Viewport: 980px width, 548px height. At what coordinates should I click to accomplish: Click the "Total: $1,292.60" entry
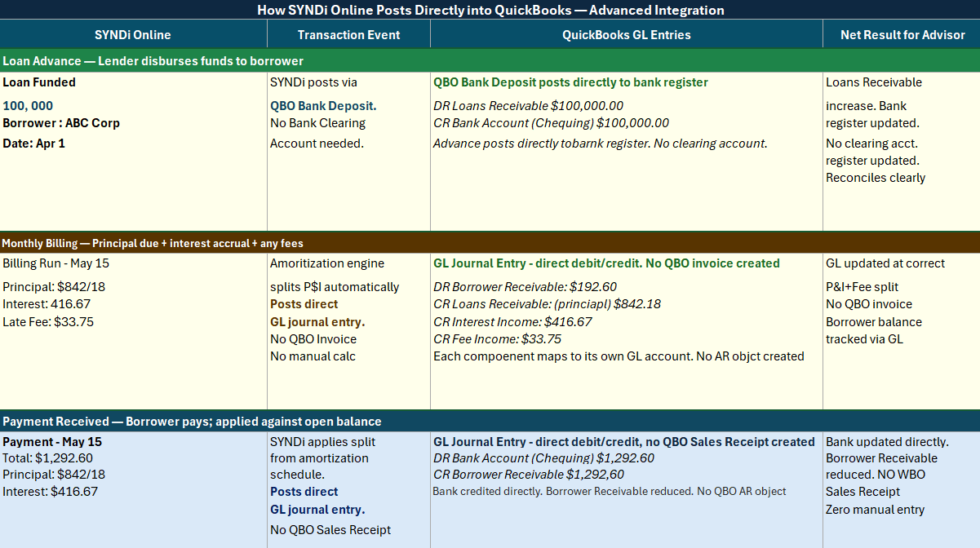[x=47, y=458]
